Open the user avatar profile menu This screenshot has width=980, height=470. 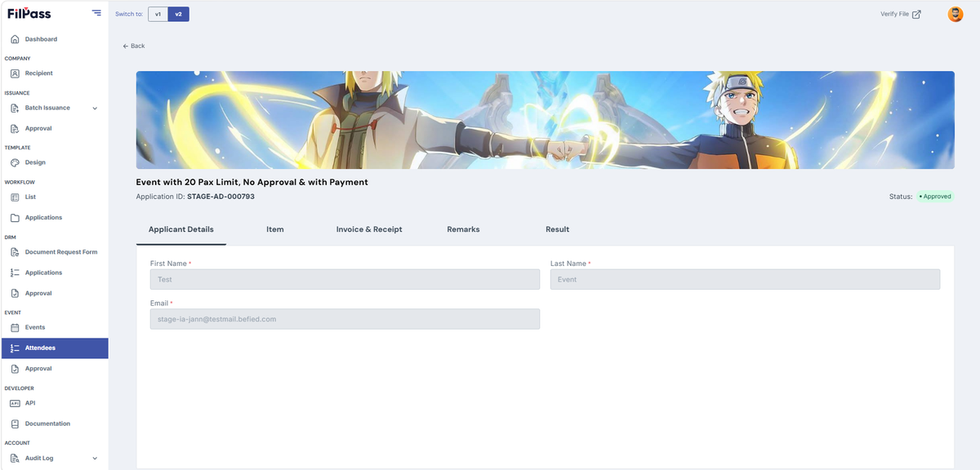click(955, 14)
